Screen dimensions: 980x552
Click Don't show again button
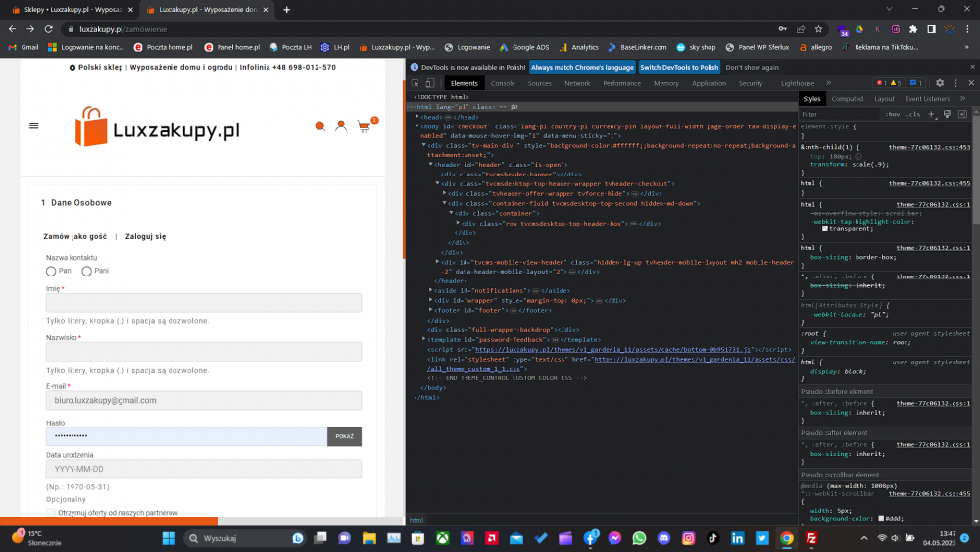[752, 67]
